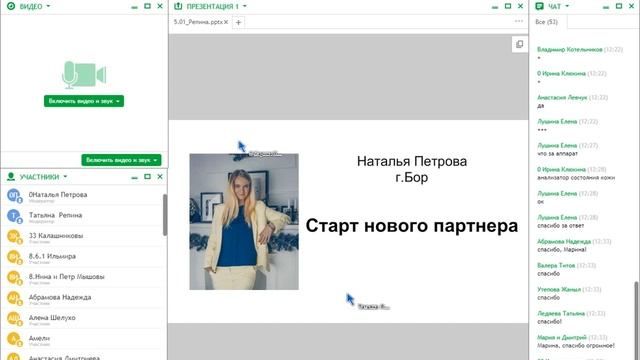Open the three-dots presentation options menu
640x360 pixels.
click(x=519, y=21)
